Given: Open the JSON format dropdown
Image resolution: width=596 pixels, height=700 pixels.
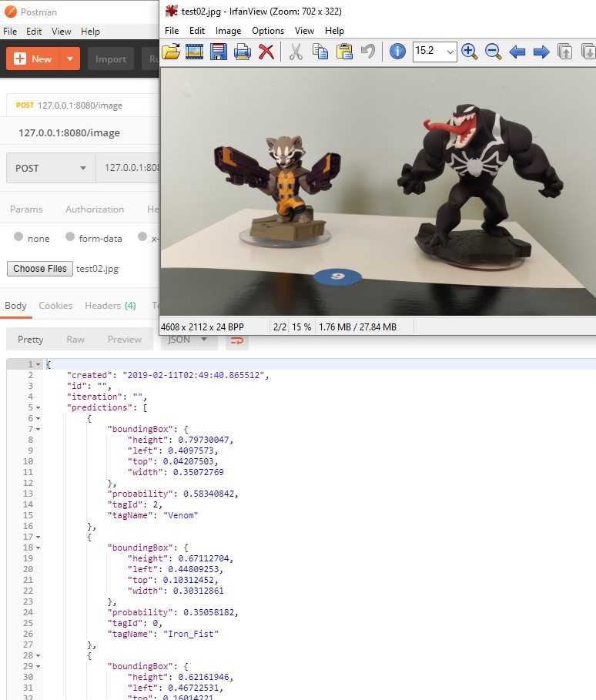Looking at the screenshot, I should [x=188, y=340].
